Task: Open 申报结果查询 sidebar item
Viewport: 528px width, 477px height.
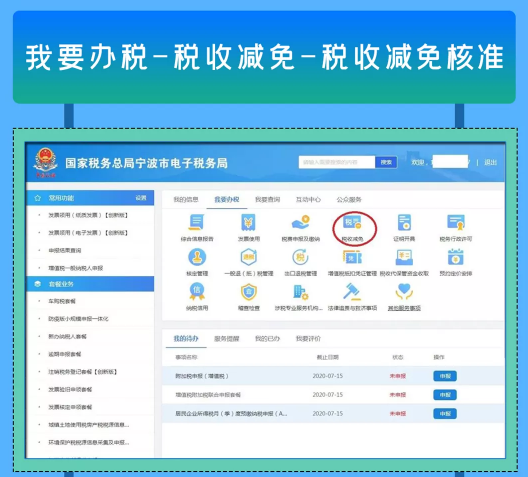Action: coord(65,250)
